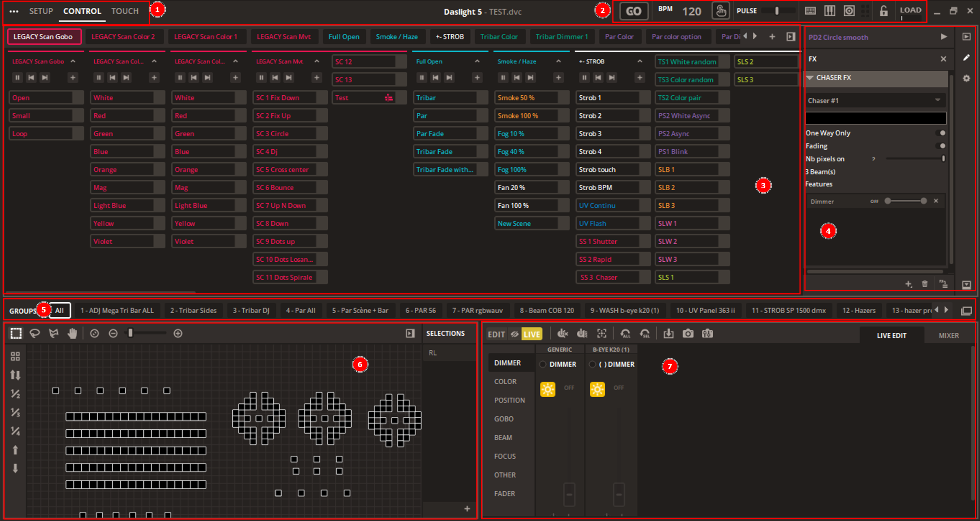Viewport: 980px width, 521px height.
Task: Select group 2 - Tribar Sides
Action: (x=193, y=311)
